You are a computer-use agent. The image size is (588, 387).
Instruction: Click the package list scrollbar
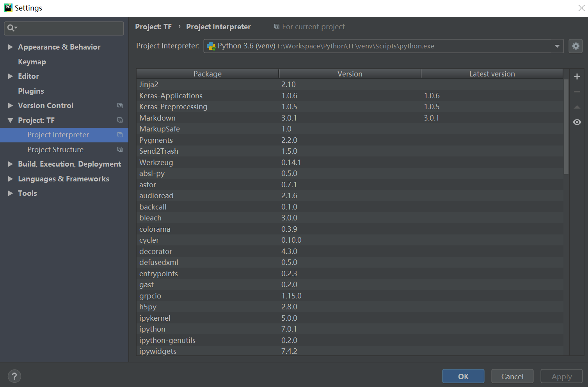pyautogui.click(x=566, y=126)
